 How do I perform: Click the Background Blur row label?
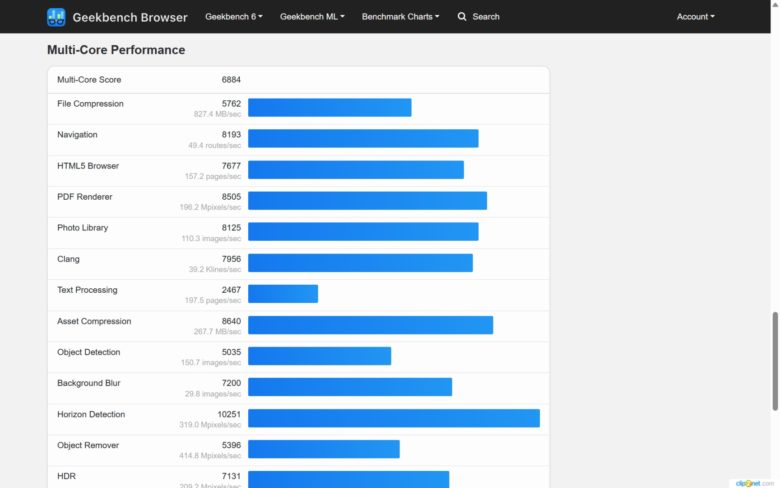(x=89, y=383)
